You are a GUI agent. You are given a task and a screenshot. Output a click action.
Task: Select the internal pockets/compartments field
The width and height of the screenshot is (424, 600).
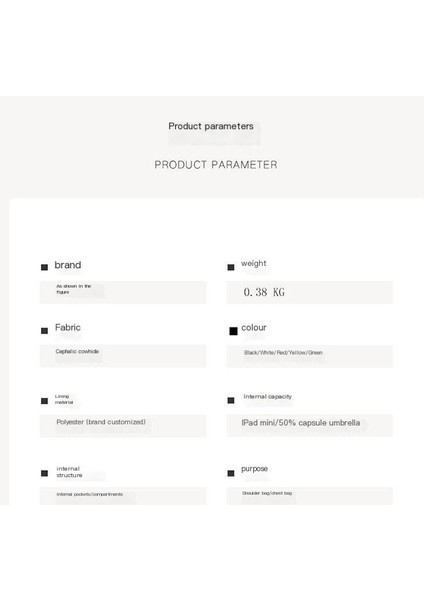(x=123, y=496)
